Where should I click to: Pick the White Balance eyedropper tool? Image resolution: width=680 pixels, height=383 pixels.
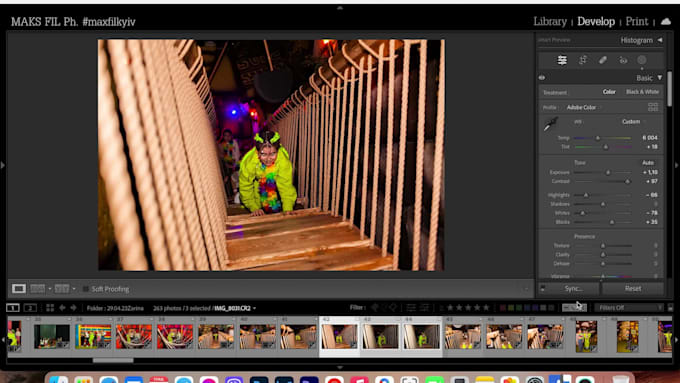(550, 124)
